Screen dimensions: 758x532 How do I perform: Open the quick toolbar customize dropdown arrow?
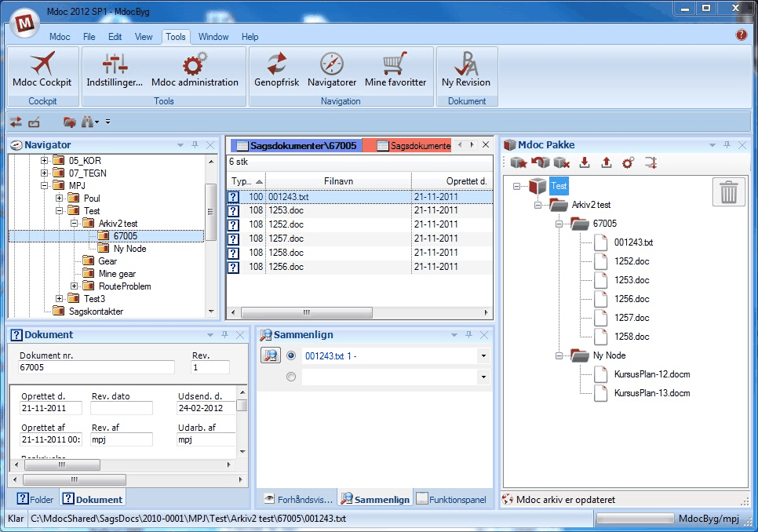point(108,122)
